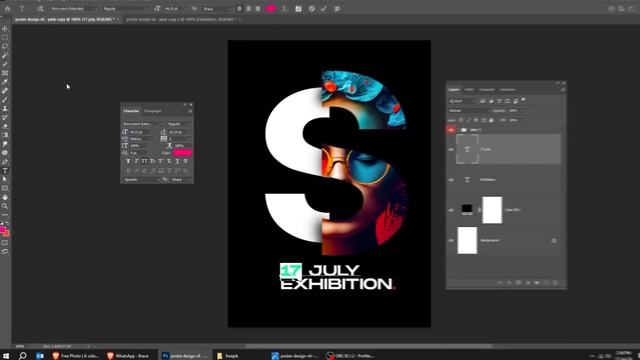Viewport: 640px width, 360px height.
Task: Select the Layers tab
Action: click(454, 89)
